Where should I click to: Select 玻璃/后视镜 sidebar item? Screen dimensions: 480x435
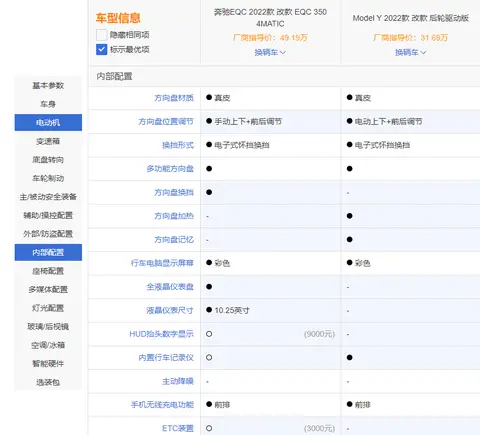48,326
